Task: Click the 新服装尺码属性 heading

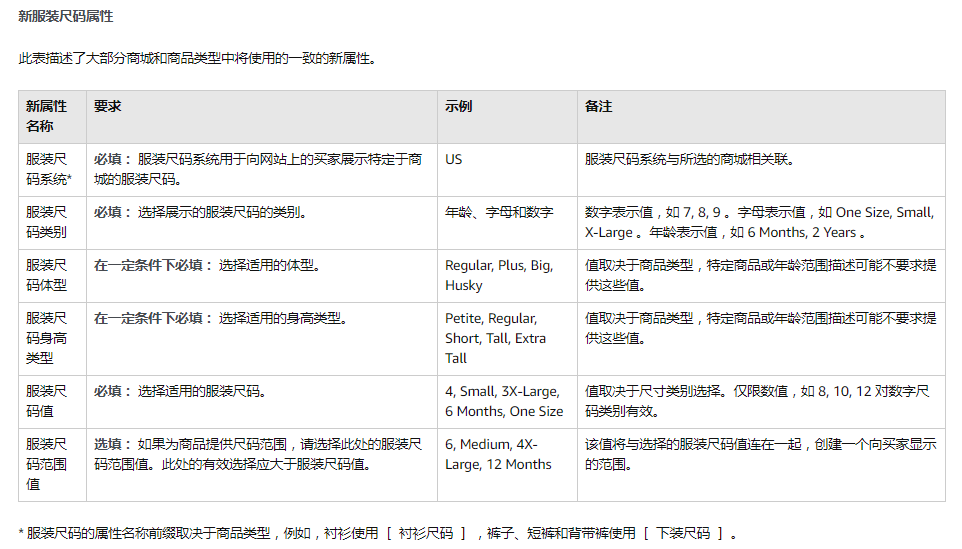Action: (66, 17)
